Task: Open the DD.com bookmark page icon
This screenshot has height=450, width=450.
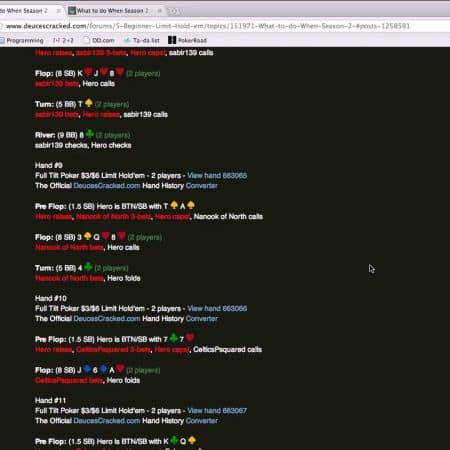Action: [87, 40]
